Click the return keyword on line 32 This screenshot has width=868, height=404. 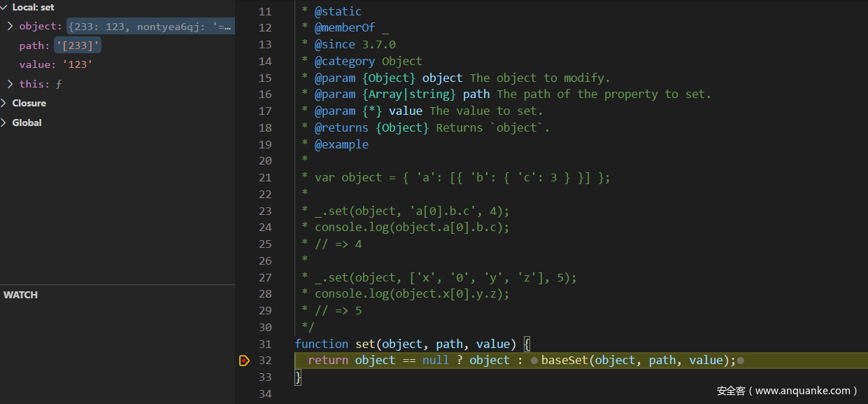[328, 361]
